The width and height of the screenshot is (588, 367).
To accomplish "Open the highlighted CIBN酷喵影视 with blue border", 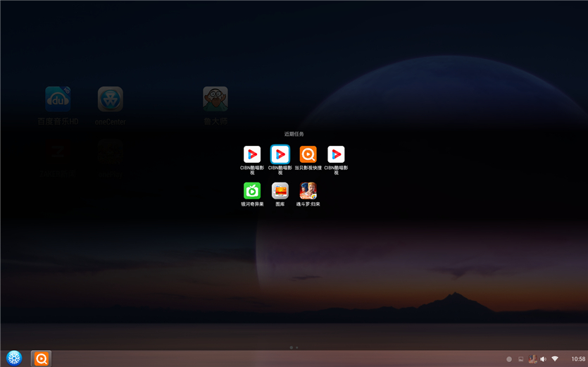I will pos(280,154).
